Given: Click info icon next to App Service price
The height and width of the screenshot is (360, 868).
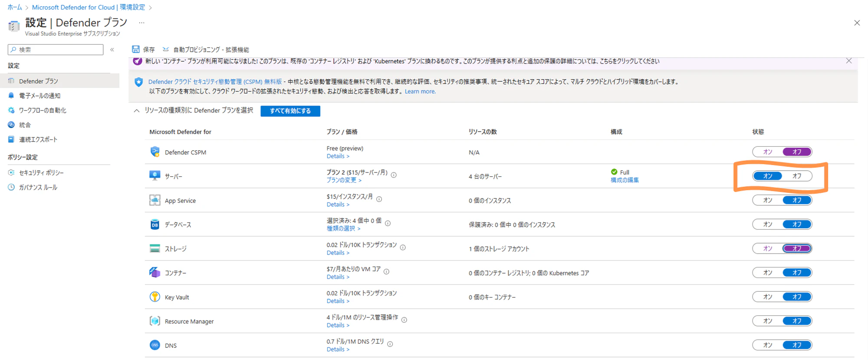Looking at the screenshot, I should coord(379,199).
